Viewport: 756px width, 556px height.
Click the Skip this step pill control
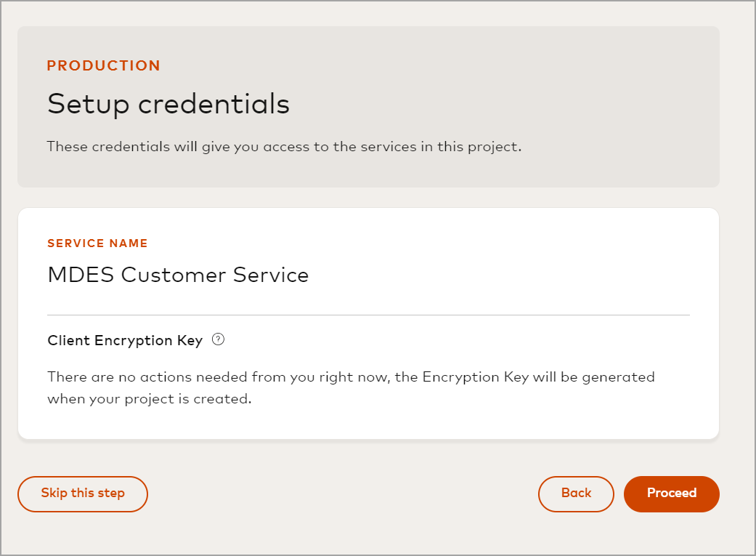point(82,493)
